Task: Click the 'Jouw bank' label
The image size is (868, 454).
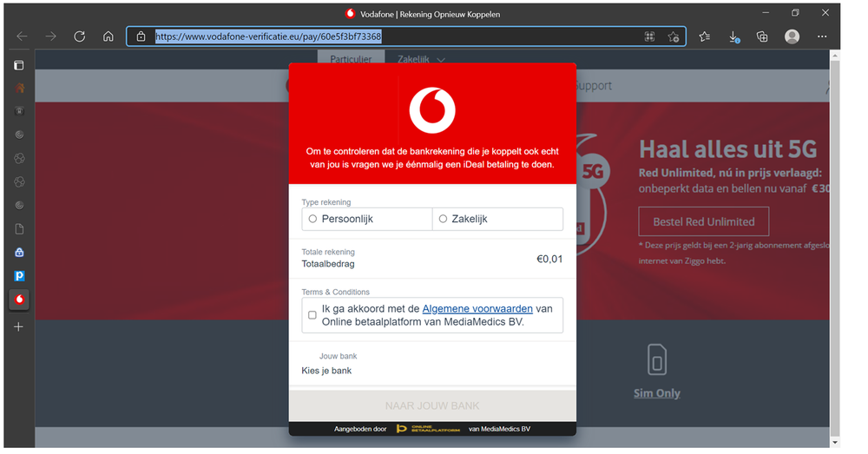Action: [339, 356]
